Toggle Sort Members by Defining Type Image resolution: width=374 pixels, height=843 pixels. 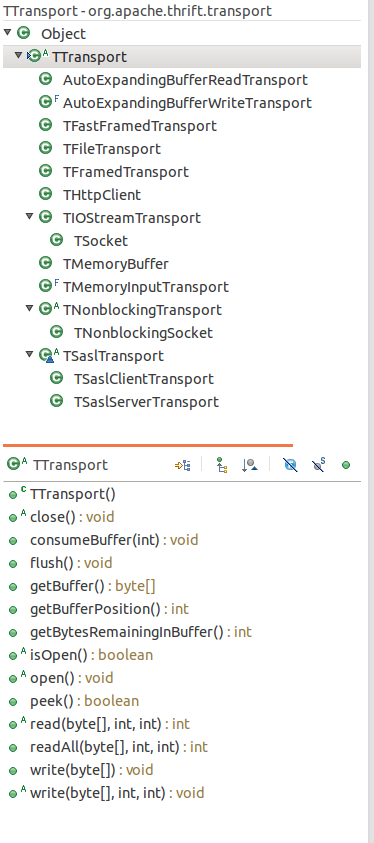point(249,465)
